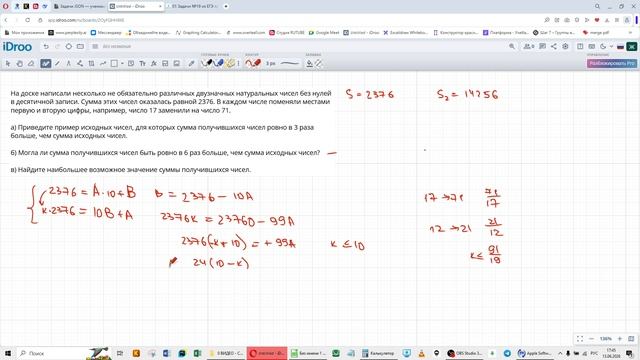Share the board

click(x=554, y=47)
